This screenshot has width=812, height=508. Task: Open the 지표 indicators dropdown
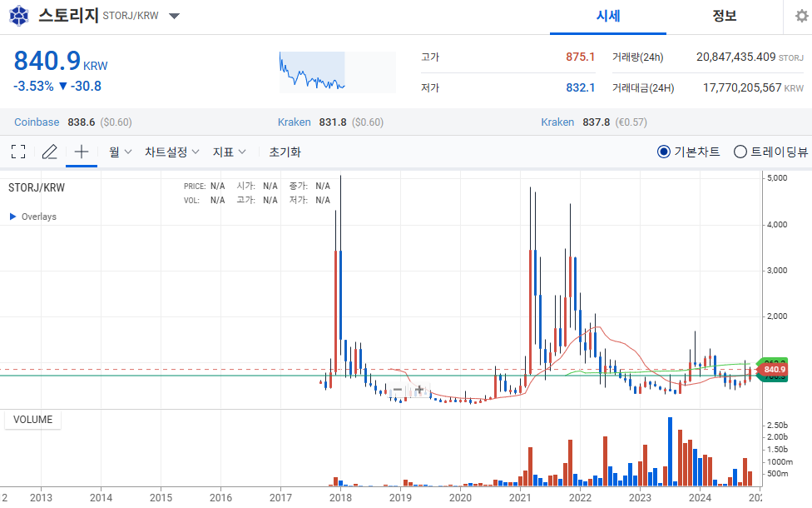[x=229, y=152]
